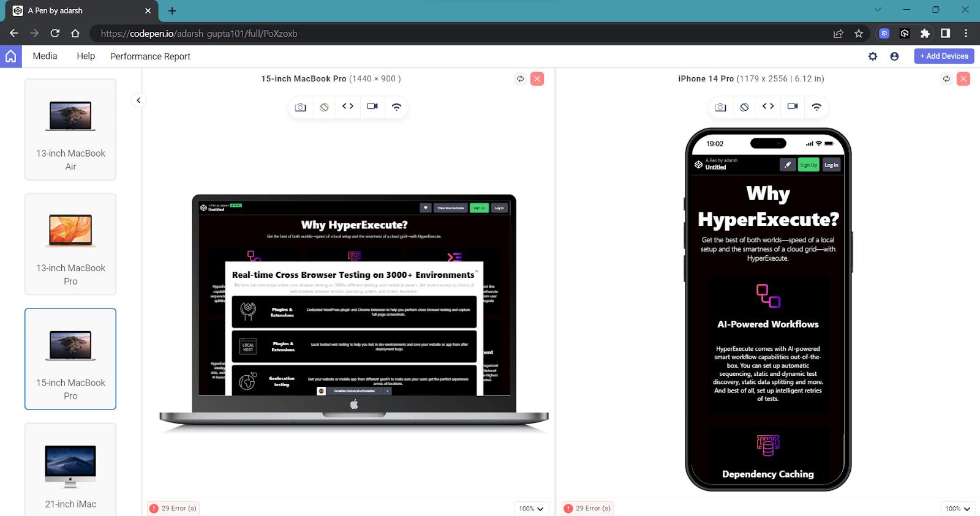The image size is (980, 516).
Task: Click View Source Code in MacBook preview
Action: [451, 208]
